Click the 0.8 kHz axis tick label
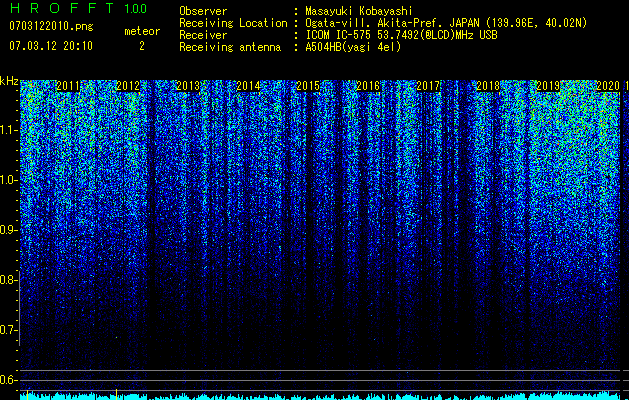This screenshot has height=400, width=629. (x=9, y=280)
